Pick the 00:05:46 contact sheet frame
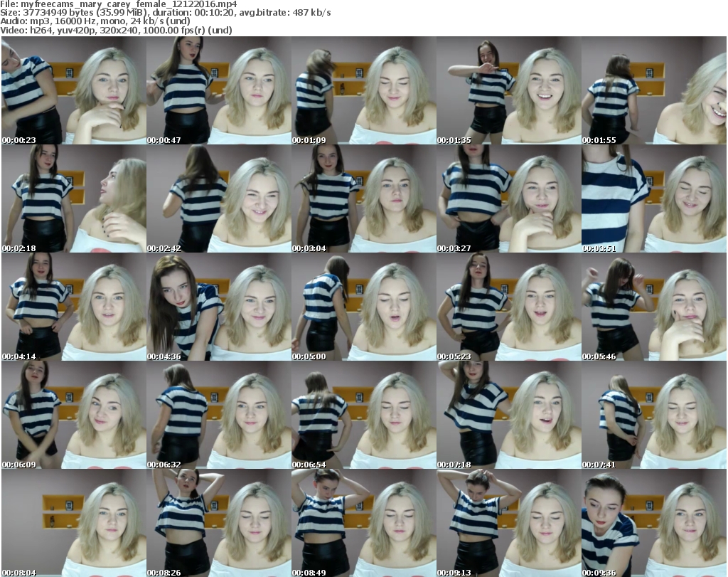The height and width of the screenshot is (577, 728). (654, 307)
